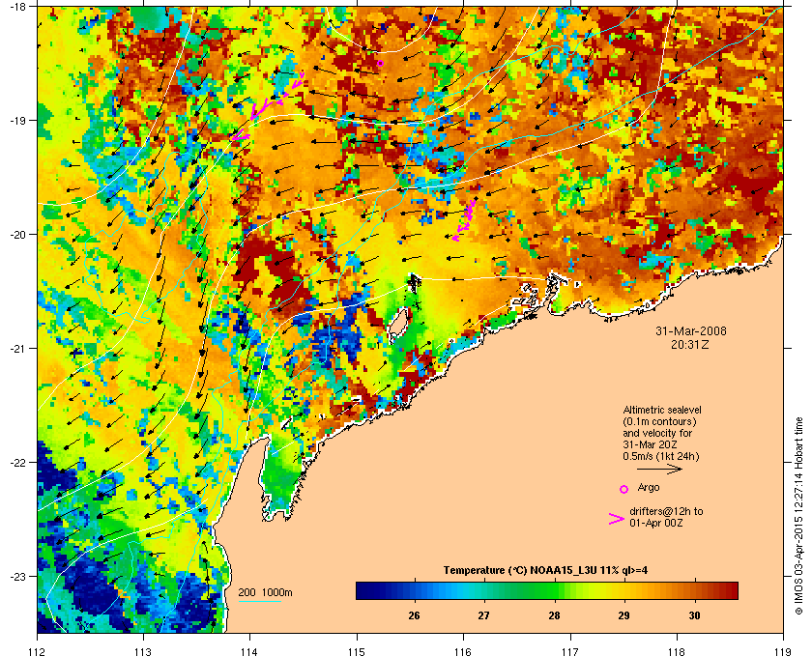Click the longitude axis label 116
The width and height of the screenshot is (812, 657).
click(463, 651)
